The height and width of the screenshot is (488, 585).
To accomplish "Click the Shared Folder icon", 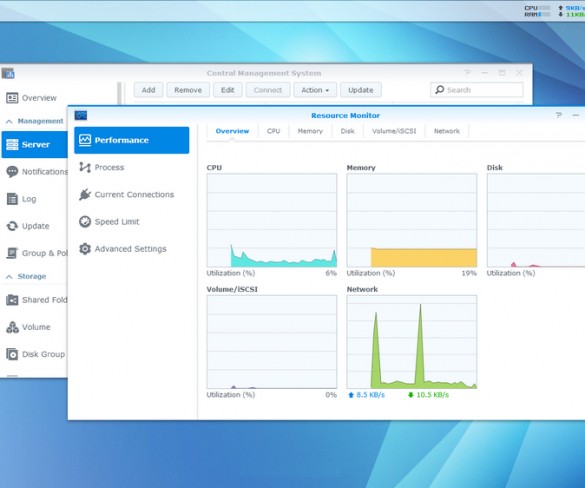I will click(x=12, y=300).
